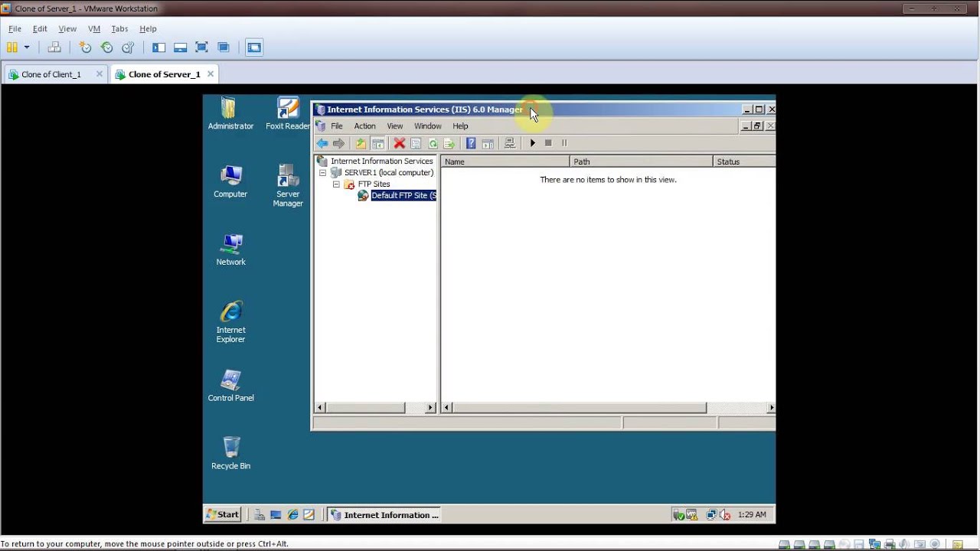Viewport: 980px width, 551px height.
Task: Select the Control Panel desktop icon
Action: coord(230,386)
